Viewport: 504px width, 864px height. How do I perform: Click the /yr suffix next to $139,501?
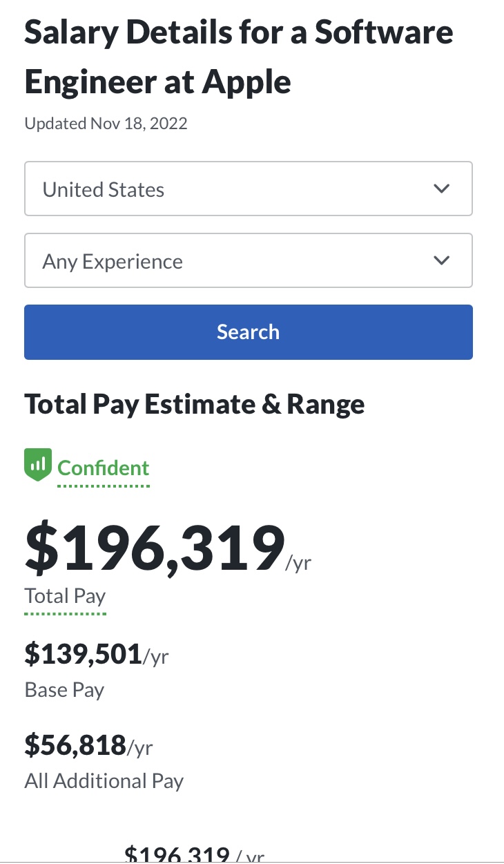click(155, 656)
